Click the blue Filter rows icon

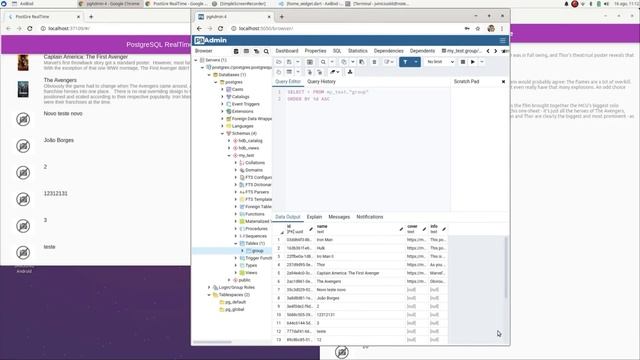[x=405, y=62]
